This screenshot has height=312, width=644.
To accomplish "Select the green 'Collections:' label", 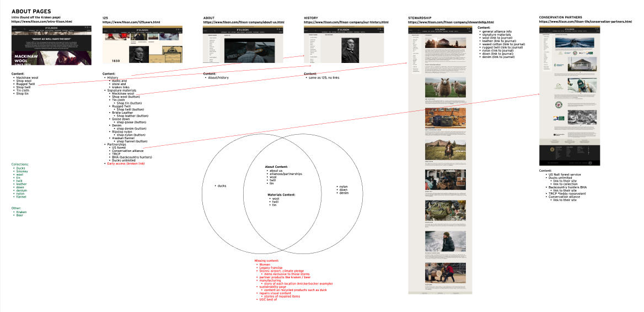I will click(x=20, y=164).
